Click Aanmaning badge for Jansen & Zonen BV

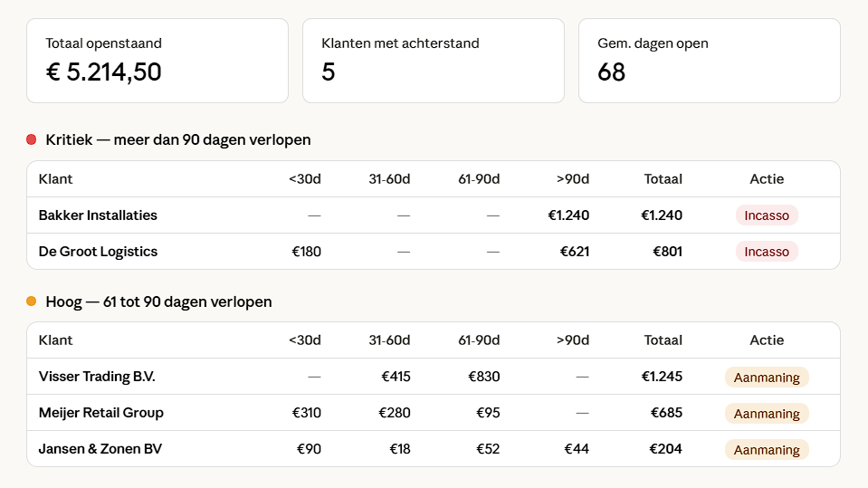767,450
